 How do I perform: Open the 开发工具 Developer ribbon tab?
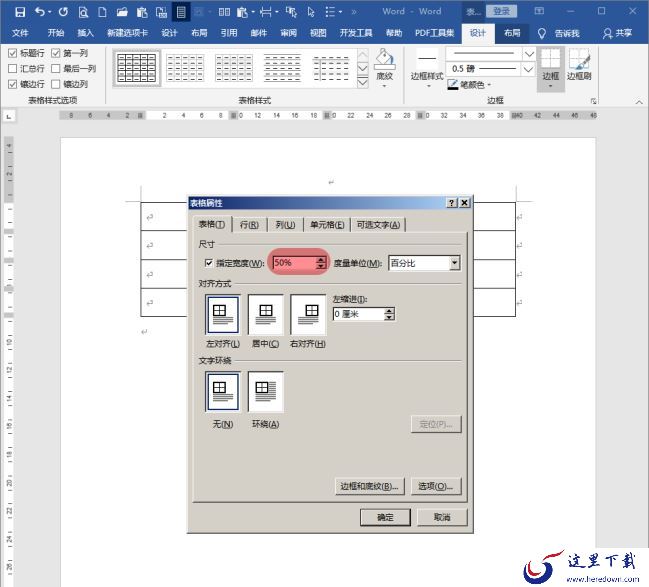[356, 33]
